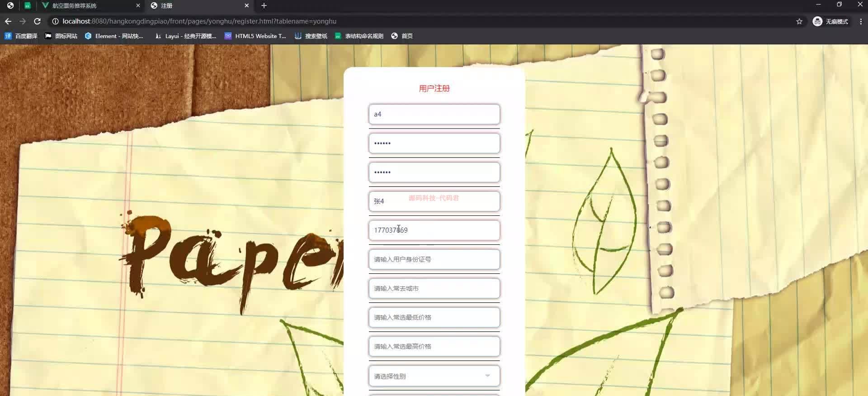868x396 pixels.
Task: Open the Chrome three-dot menu
Action: [x=861, y=21]
